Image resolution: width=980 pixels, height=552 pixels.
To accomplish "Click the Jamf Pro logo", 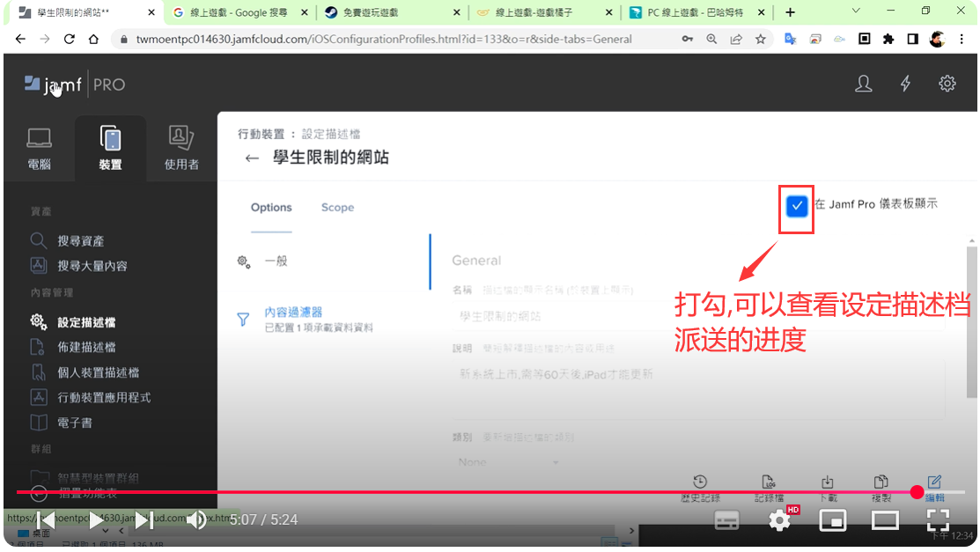I will 74,85.
